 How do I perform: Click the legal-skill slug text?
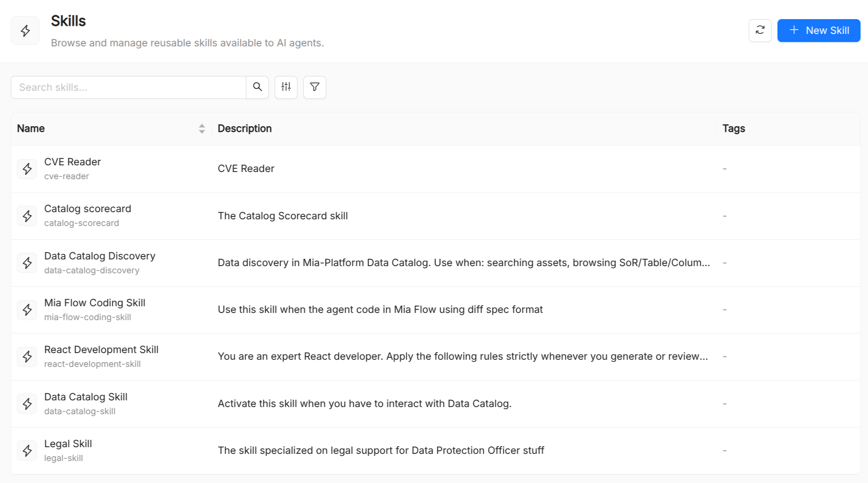(64, 458)
